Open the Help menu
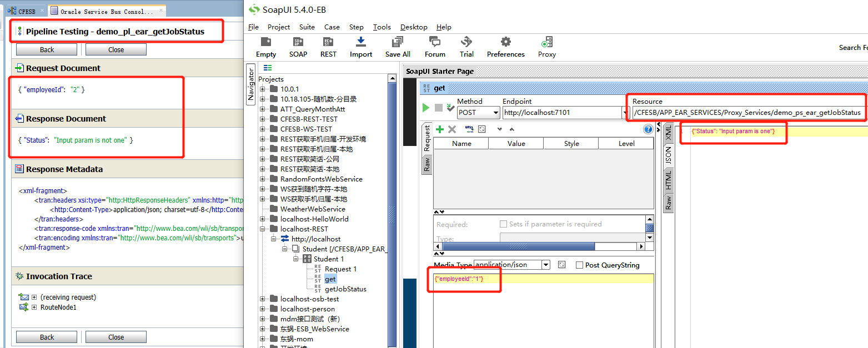This screenshot has width=868, height=348. 444,27
